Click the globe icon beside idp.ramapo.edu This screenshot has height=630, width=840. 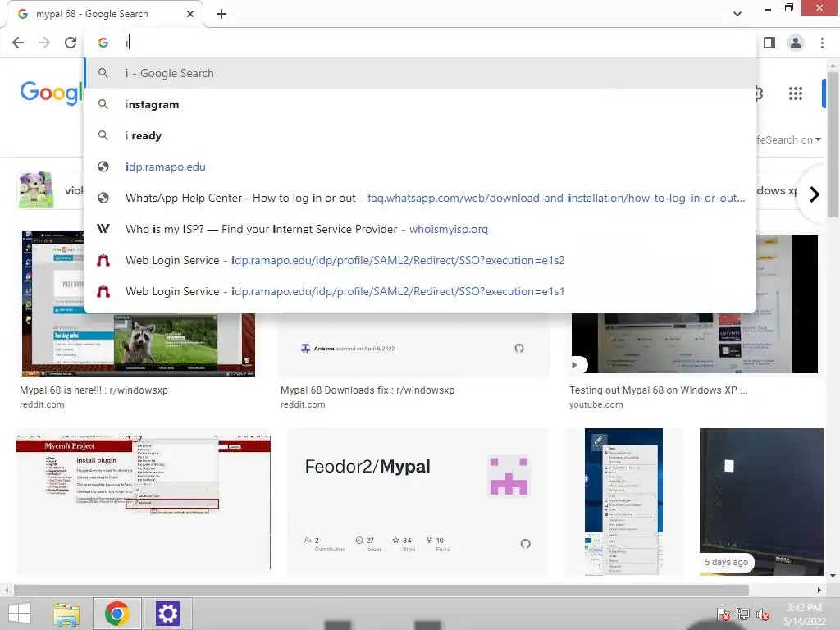click(x=103, y=167)
